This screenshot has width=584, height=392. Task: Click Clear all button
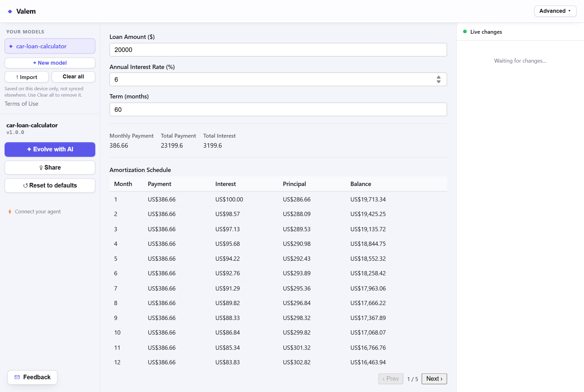click(73, 77)
